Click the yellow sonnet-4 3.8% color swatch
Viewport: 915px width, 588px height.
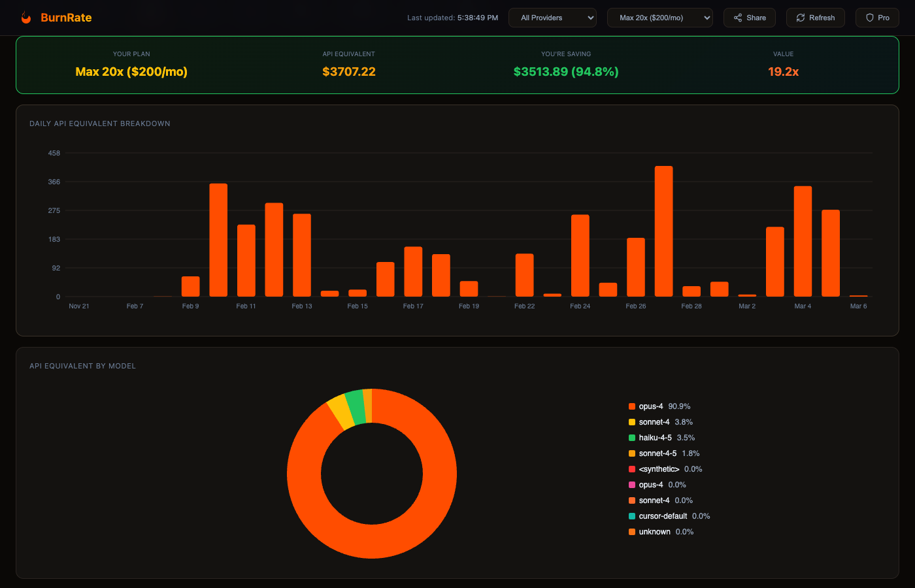632,422
